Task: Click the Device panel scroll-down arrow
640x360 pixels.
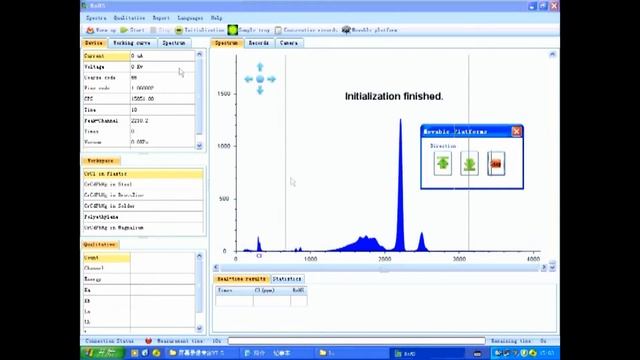Action: point(199,146)
